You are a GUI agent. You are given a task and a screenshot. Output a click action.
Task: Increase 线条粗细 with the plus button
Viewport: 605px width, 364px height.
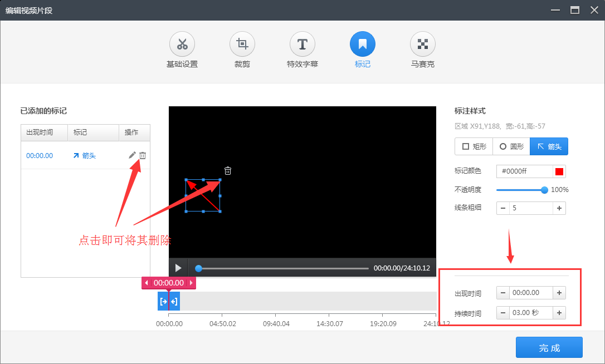click(x=559, y=208)
